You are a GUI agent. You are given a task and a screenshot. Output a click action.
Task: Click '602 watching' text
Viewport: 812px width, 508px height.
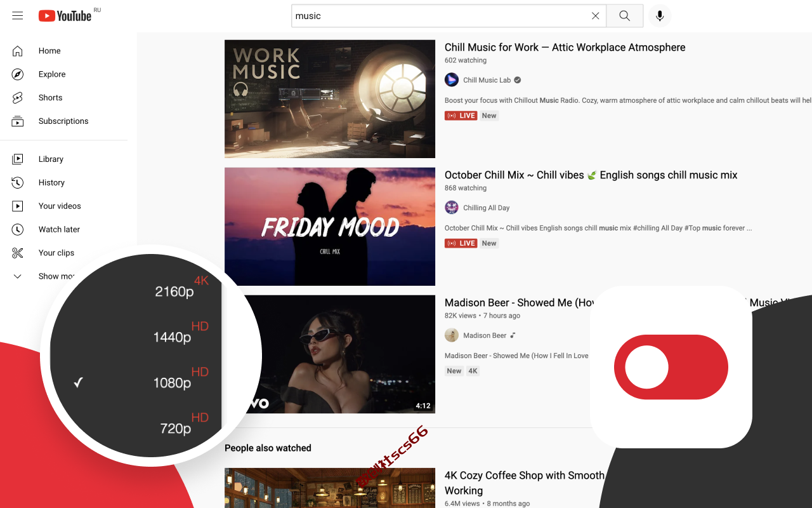[466, 60]
